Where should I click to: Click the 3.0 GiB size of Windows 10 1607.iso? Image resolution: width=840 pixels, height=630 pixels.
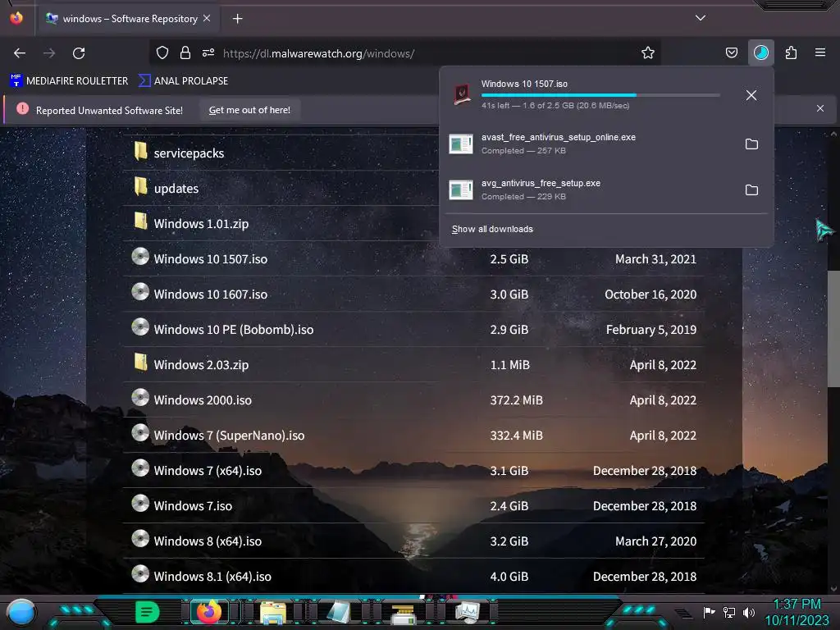pos(509,294)
